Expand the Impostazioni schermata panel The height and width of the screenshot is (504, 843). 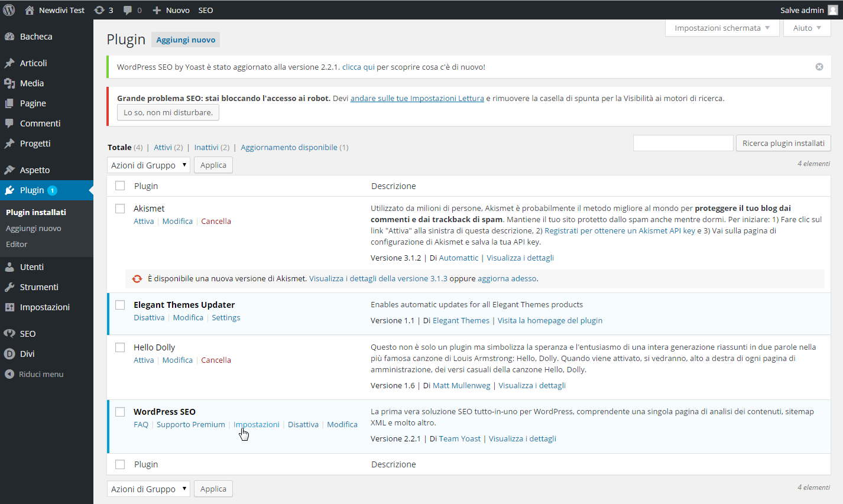coord(722,28)
